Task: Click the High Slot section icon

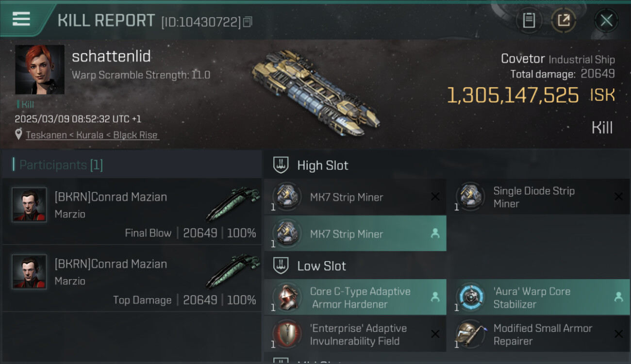Action: (x=281, y=165)
